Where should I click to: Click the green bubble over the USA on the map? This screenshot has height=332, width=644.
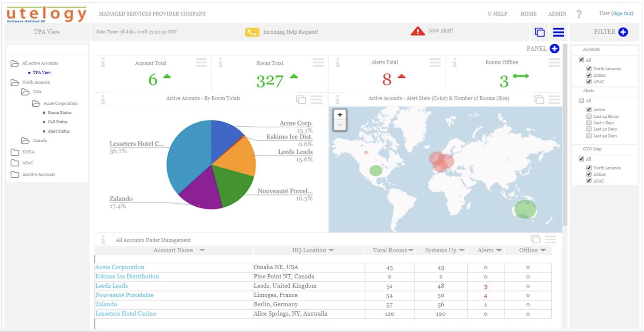coord(376,170)
